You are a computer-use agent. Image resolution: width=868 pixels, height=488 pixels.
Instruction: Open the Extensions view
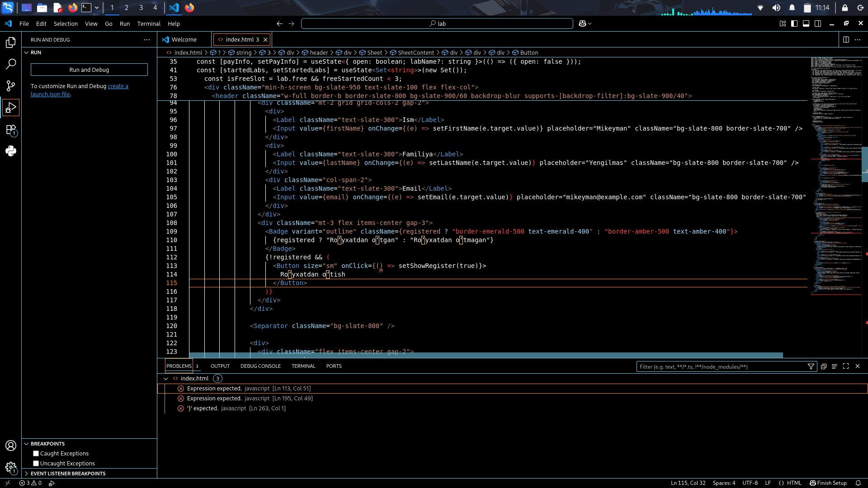click(11, 130)
